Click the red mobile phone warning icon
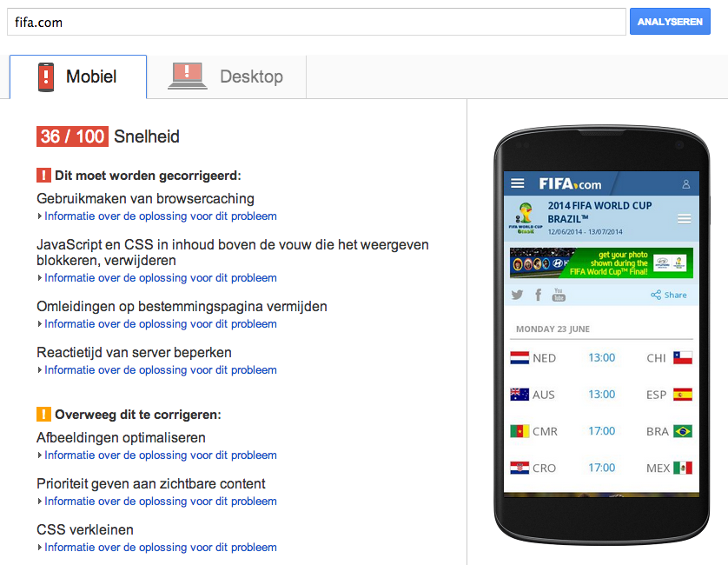 (46, 76)
